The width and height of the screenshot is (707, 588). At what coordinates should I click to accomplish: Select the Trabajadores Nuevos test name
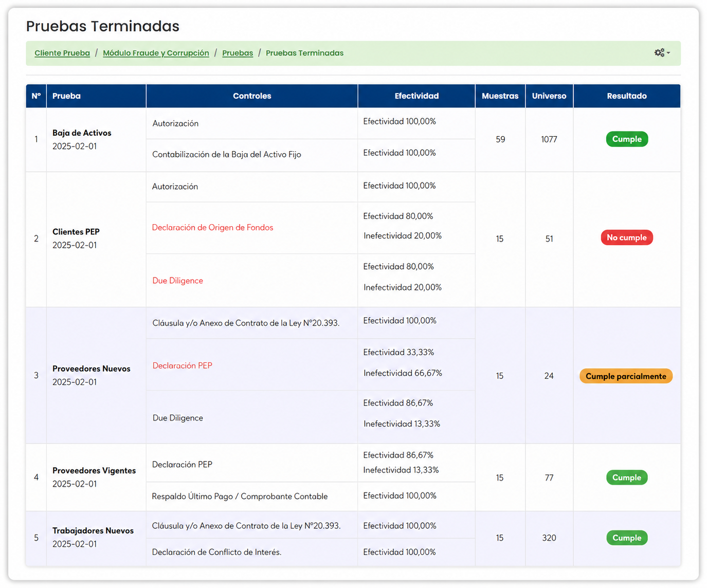tap(93, 530)
